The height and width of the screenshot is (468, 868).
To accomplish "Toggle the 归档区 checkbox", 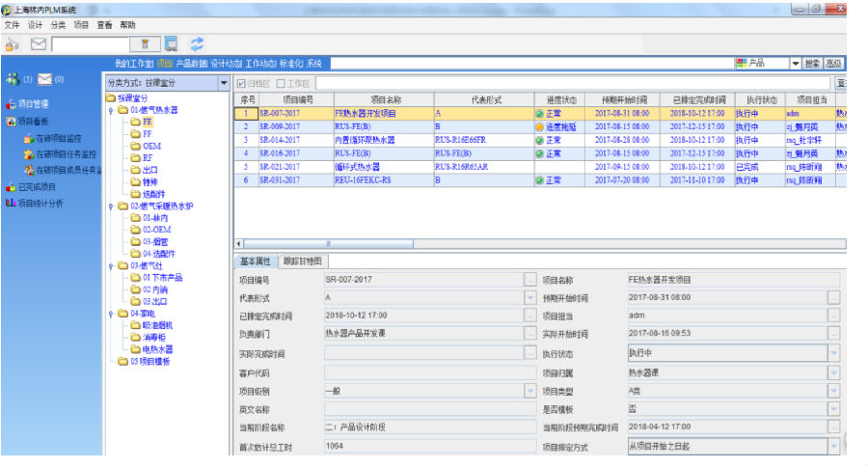I will (241, 83).
